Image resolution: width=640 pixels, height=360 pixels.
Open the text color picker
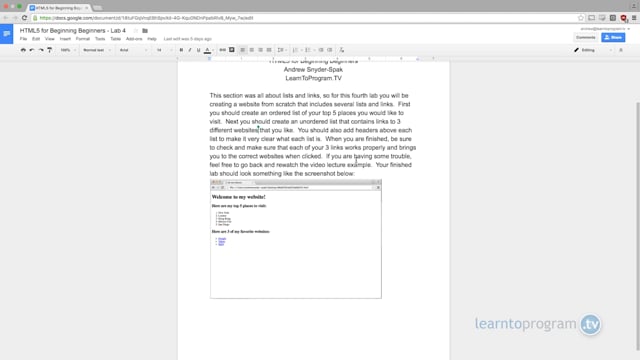[x=207, y=50]
